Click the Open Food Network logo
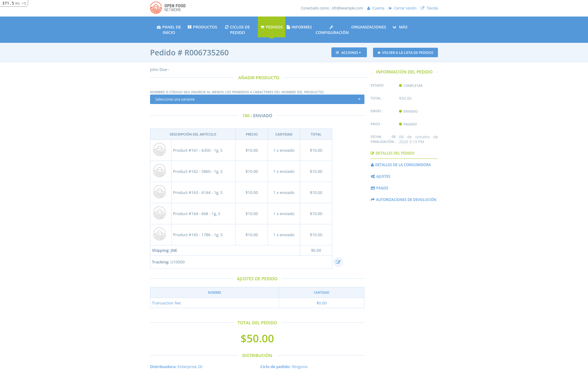The width and height of the screenshot is (588, 380). tap(168, 8)
